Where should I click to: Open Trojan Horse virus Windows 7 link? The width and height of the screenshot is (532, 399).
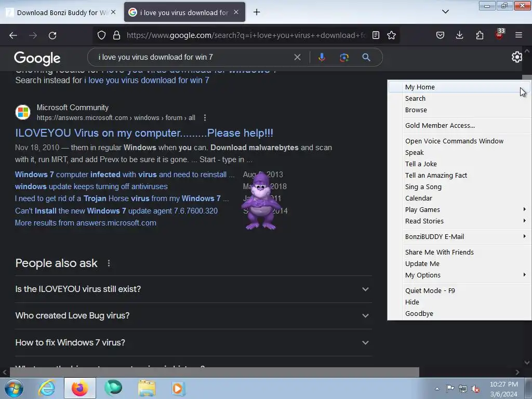click(x=122, y=198)
